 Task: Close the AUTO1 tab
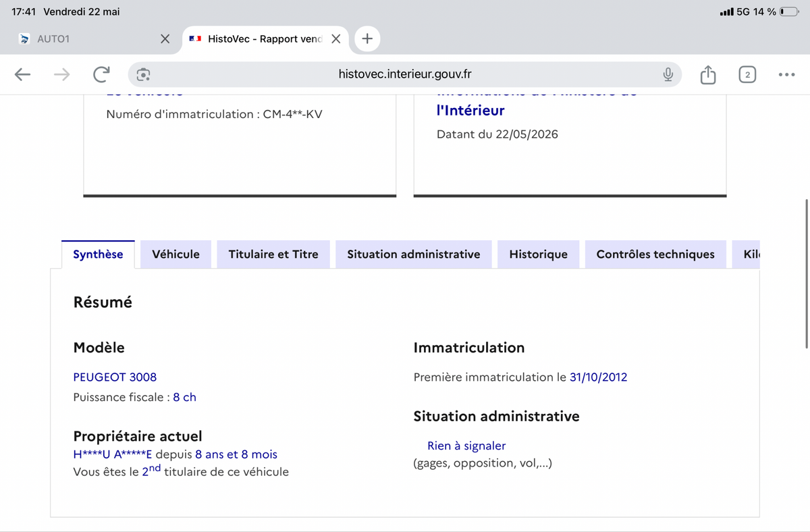point(165,39)
